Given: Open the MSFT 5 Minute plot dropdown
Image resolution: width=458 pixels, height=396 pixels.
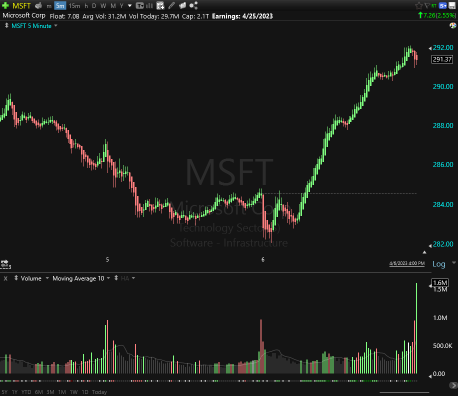Looking at the screenshot, I should [x=56, y=25].
